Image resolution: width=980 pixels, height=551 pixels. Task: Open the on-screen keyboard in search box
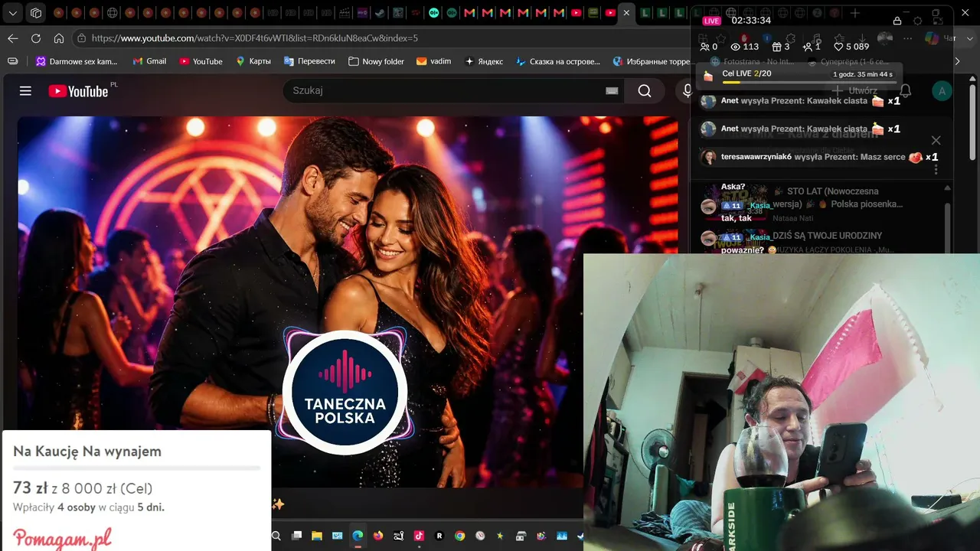pos(612,91)
